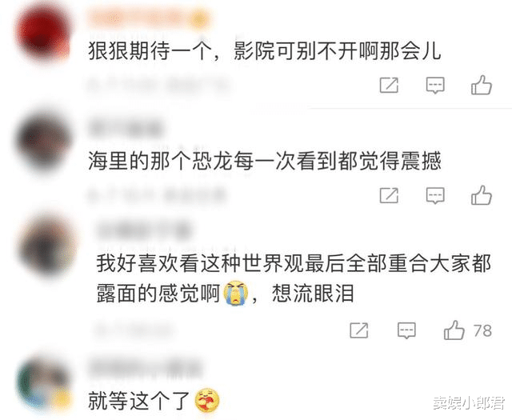Open the first commenter's blurred orange username
512x420 pixels.
pos(149,19)
